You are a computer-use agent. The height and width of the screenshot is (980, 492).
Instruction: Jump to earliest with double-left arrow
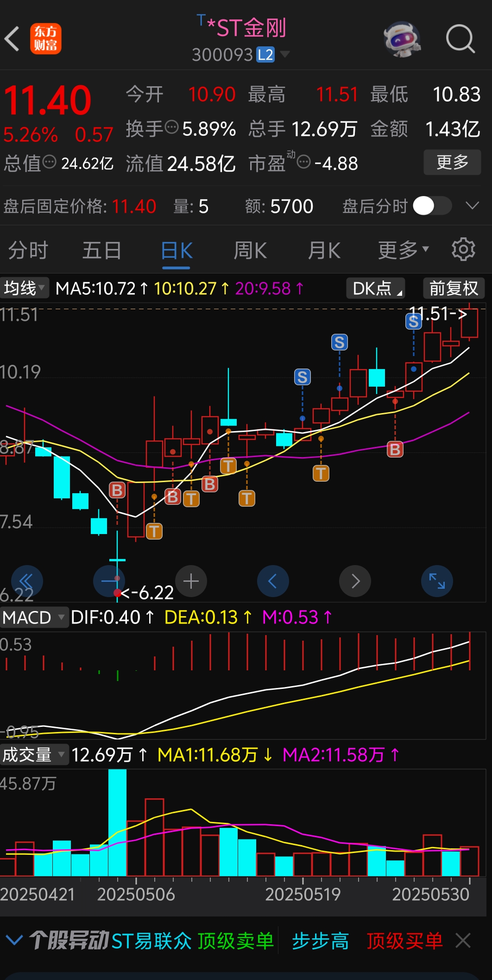(x=27, y=581)
